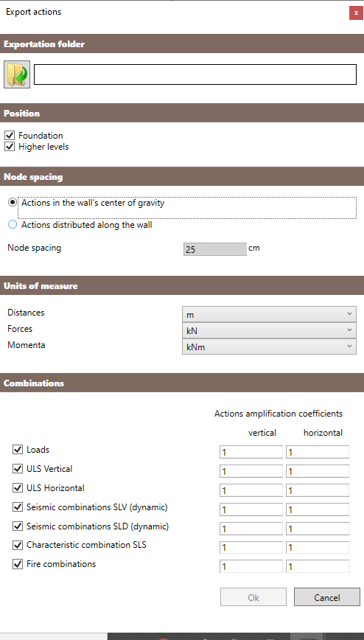
Task: Toggle the Loads combination checkbox
Action: click(x=18, y=450)
